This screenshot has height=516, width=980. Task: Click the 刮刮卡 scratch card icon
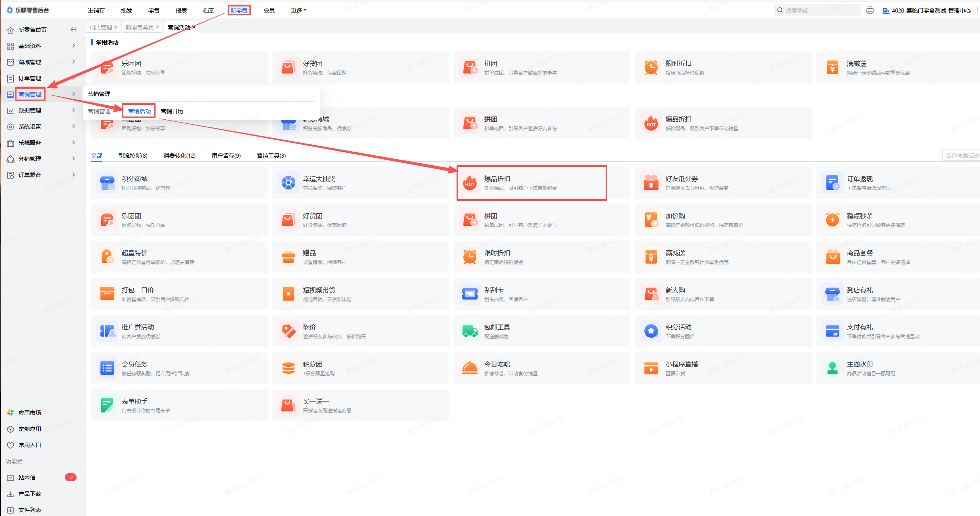tap(470, 294)
